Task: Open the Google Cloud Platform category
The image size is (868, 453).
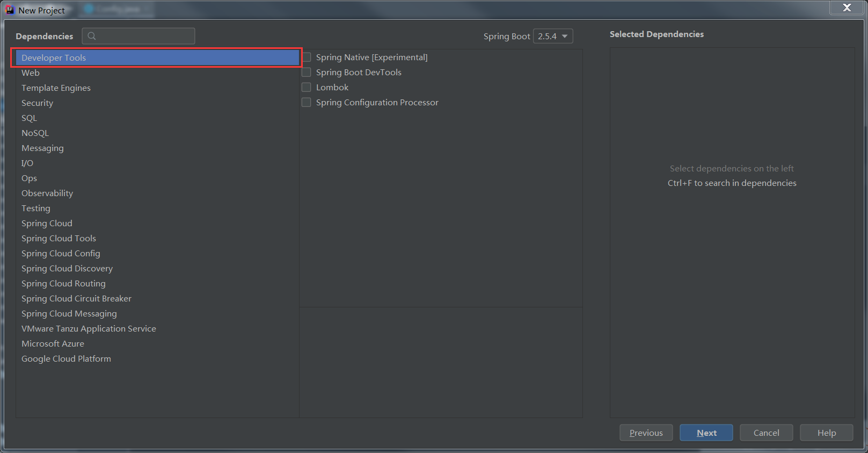Action: tap(157, 358)
